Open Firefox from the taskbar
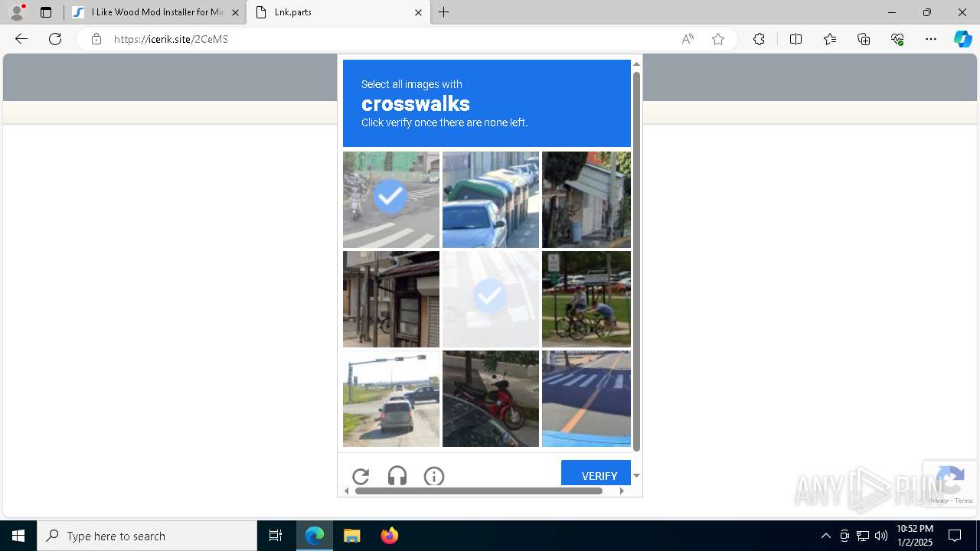Image resolution: width=980 pixels, height=551 pixels. pyautogui.click(x=389, y=536)
